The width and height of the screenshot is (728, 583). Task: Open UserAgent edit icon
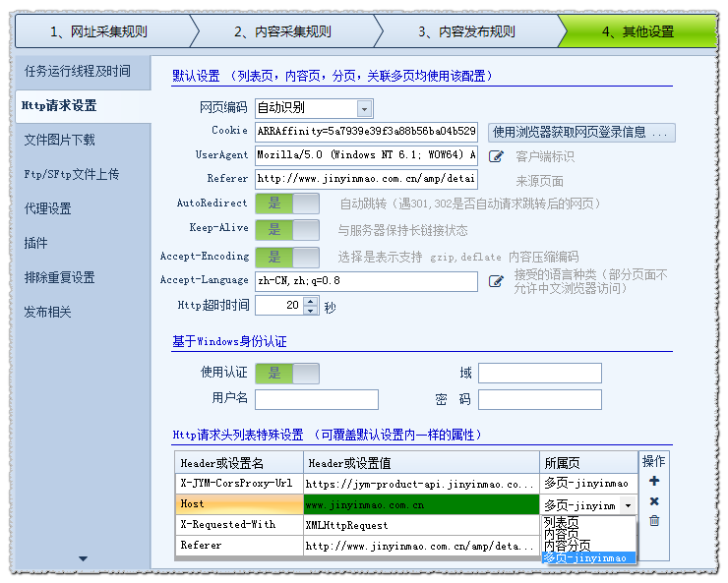496,156
